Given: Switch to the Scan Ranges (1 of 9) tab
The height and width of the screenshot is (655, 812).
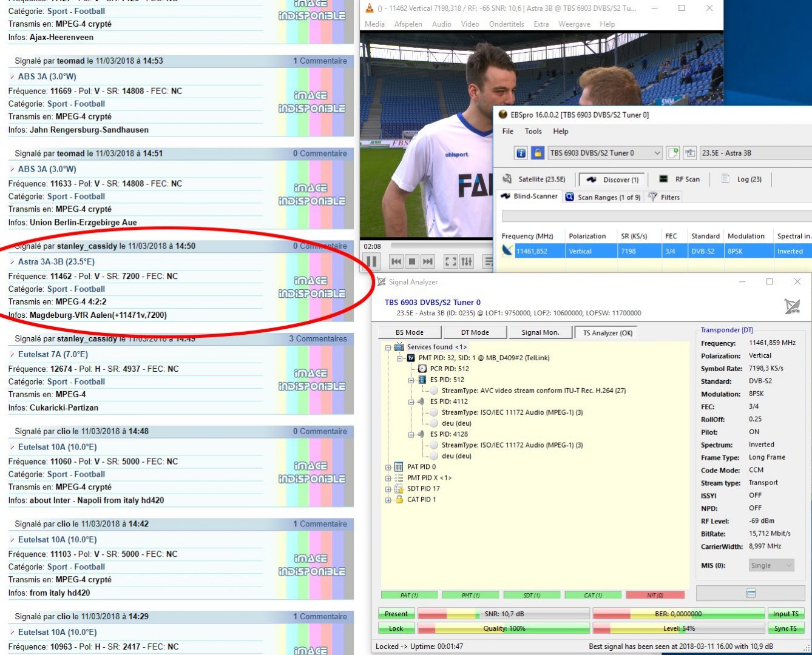Looking at the screenshot, I should pyautogui.click(x=603, y=196).
